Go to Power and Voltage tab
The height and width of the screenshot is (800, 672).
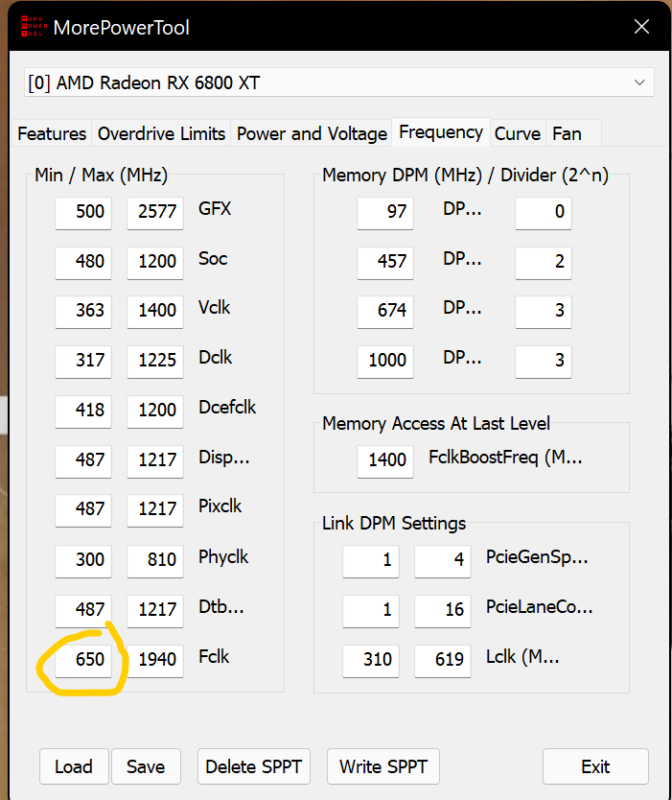[x=312, y=133]
